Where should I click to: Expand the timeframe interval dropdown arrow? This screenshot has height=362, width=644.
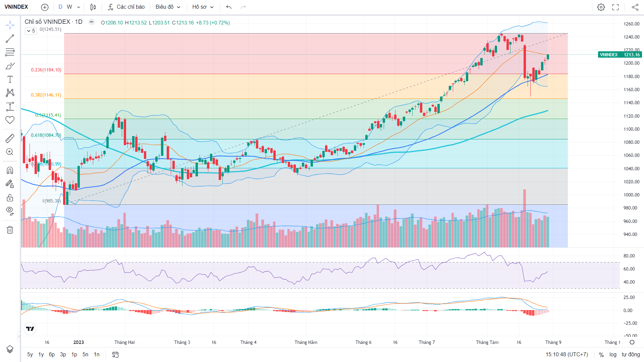pyautogui.click(x=78, y=7)
